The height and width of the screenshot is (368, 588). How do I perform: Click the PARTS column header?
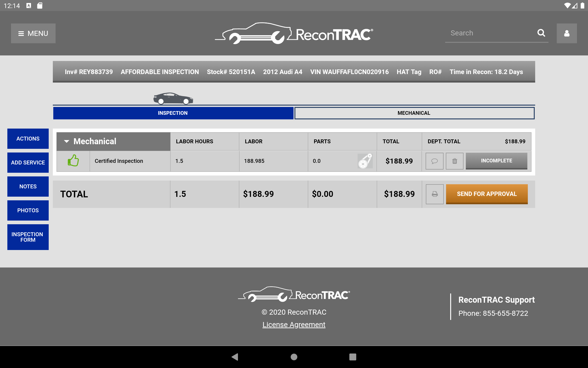coord(322,141)
